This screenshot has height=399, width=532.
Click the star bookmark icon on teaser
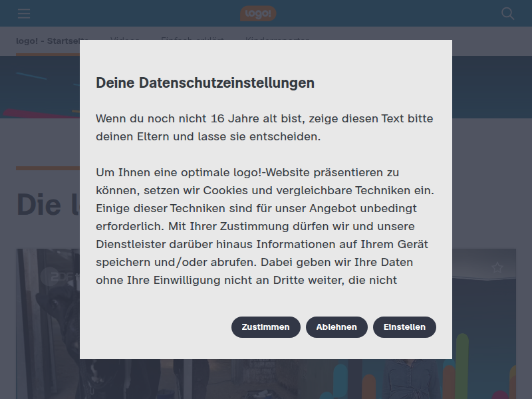click(x=497, y=267)
